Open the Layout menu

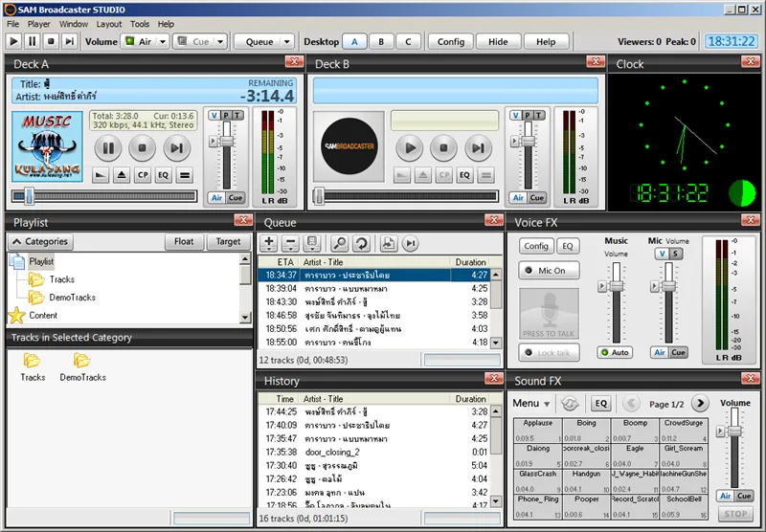(x=109, y=24)
